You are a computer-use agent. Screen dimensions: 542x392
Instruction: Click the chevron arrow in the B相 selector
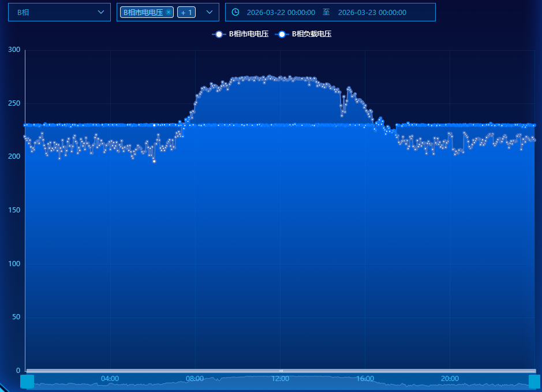[101, 12]
